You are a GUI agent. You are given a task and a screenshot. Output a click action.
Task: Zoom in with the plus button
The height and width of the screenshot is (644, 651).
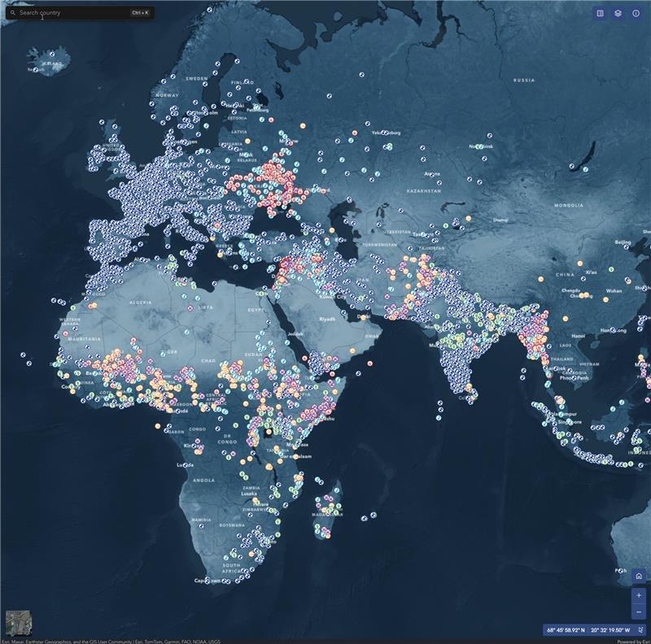tap(639, 595)
